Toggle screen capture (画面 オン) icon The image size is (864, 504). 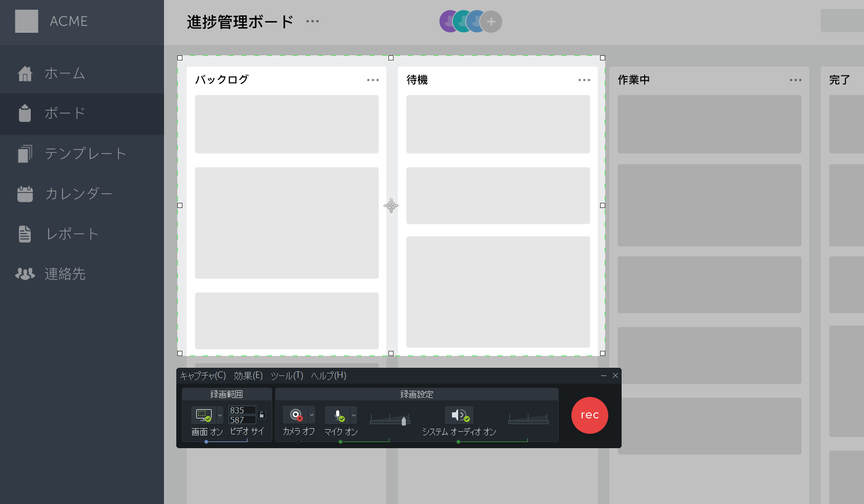pyautogui.click(x=204, y=415)
